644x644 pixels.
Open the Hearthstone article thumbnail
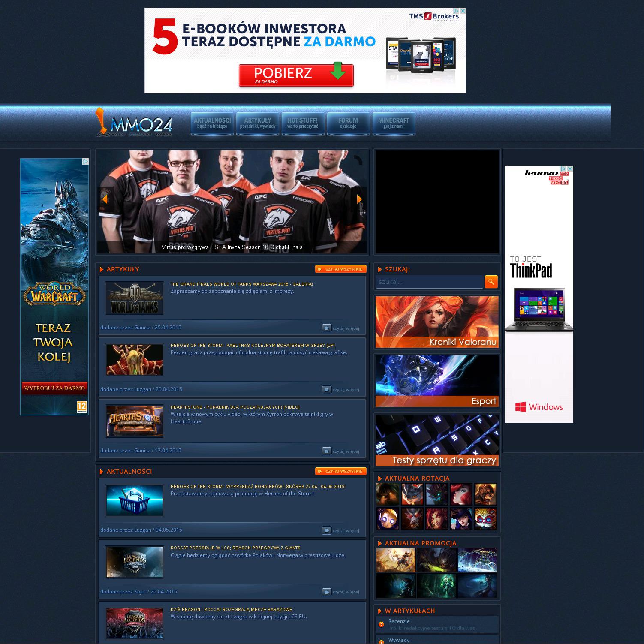[x=135, y=421]
